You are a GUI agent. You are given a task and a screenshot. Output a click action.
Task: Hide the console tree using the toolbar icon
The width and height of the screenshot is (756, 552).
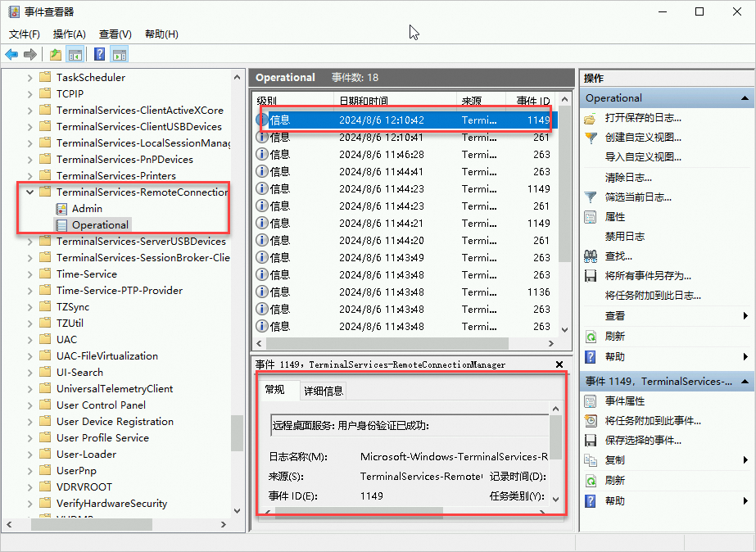point(75,55)
